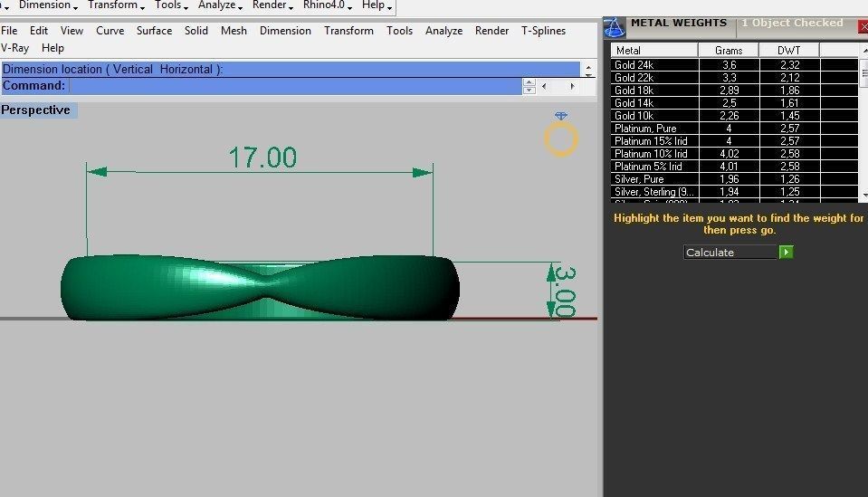Click the green ring model in viewport
Image resolution: width=868 pixels, height=497 pixels.
(260, 287)
